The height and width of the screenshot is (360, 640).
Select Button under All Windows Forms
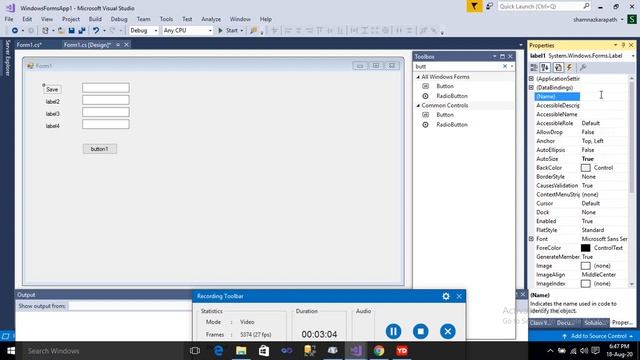pyautogui.click(x=445, y=86)
